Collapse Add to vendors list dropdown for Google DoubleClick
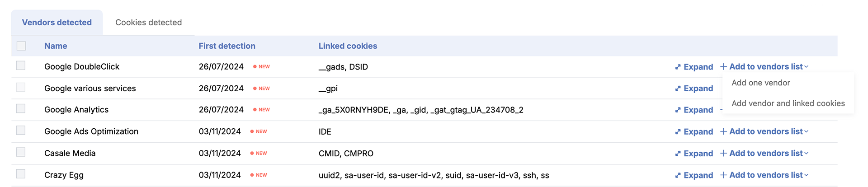Screen dimensions: 868x187 [764, 66]
